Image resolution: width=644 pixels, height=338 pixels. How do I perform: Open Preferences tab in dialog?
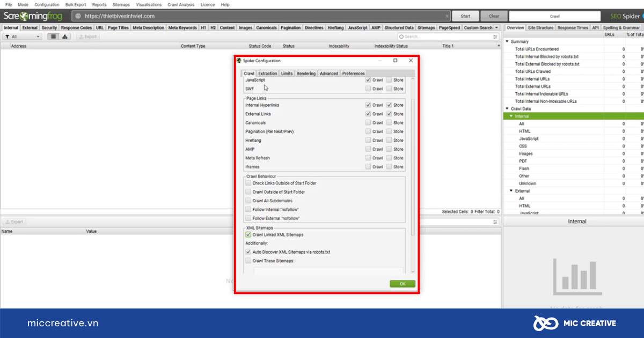pos(353,74)
